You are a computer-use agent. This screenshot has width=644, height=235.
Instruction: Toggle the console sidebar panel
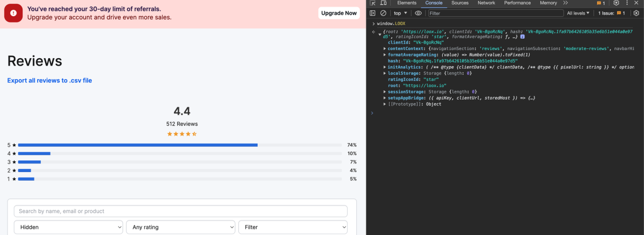[373, 13]
